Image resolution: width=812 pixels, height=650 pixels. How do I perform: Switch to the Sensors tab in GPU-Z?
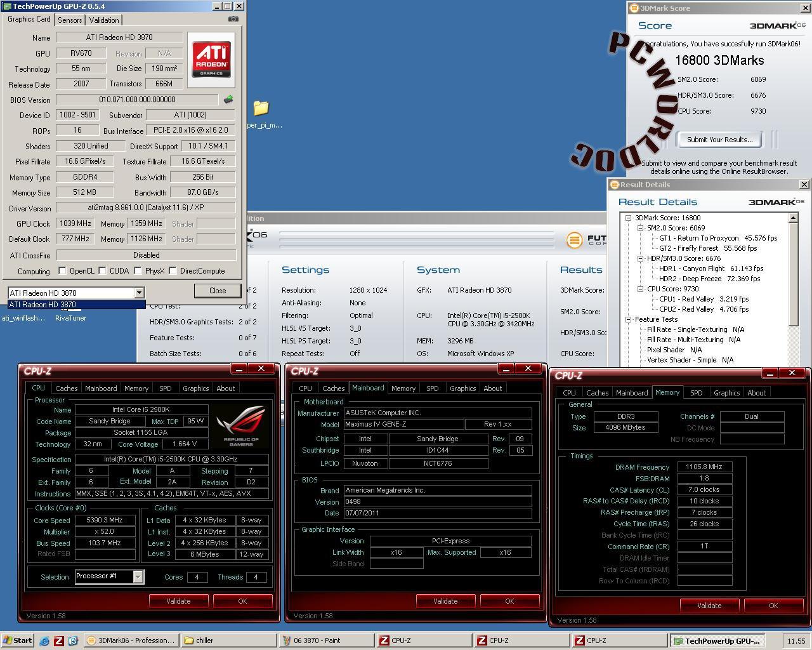tap(70, 20)
